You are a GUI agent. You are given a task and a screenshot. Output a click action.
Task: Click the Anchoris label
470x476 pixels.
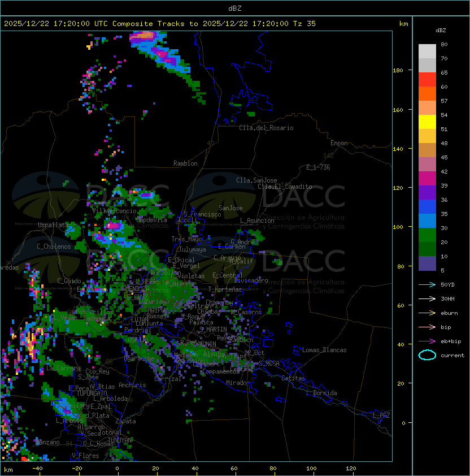(132, 385)
